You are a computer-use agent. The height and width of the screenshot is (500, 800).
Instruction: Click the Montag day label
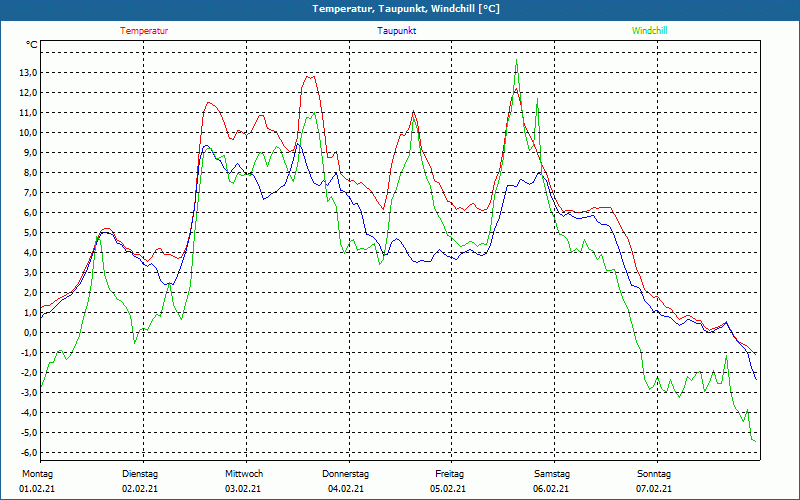click(37, 474)
